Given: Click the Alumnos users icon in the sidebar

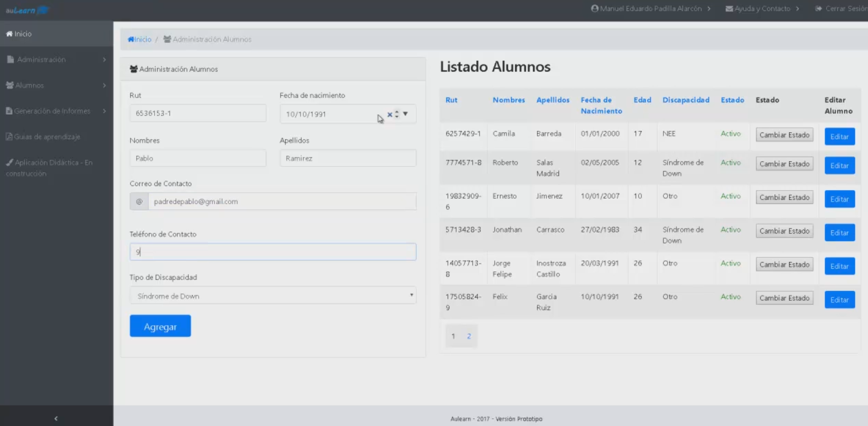Looking at the screenshot, I should point(9,85).
